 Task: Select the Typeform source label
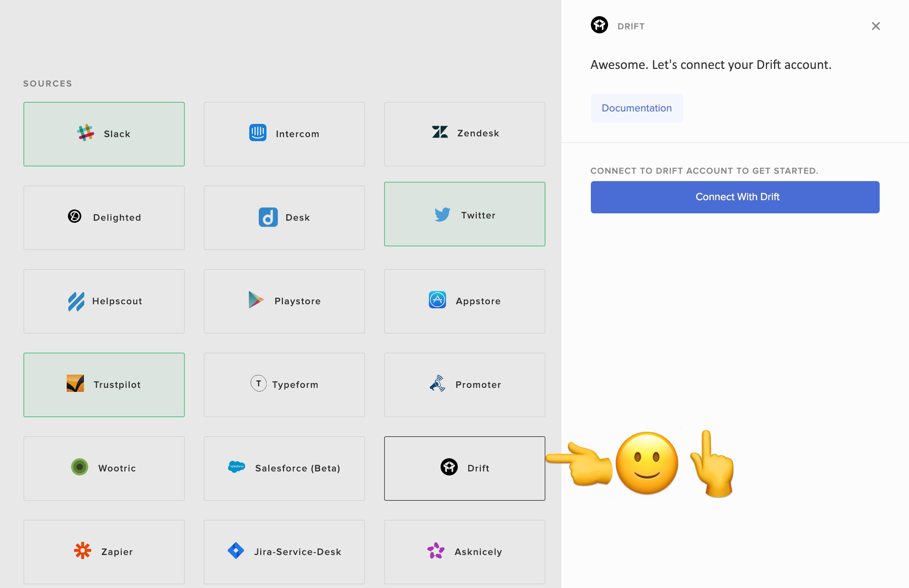pyautogui.click(x=295, y=385)
